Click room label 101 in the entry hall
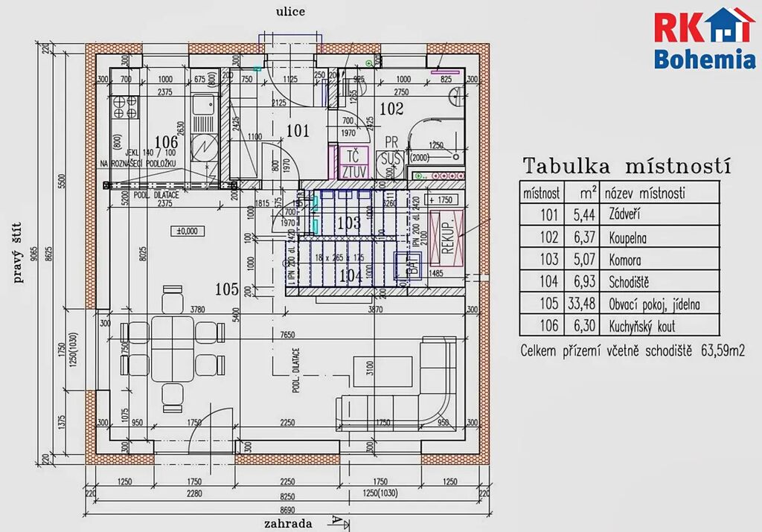The image size is (762, 532). click(297, 132)
